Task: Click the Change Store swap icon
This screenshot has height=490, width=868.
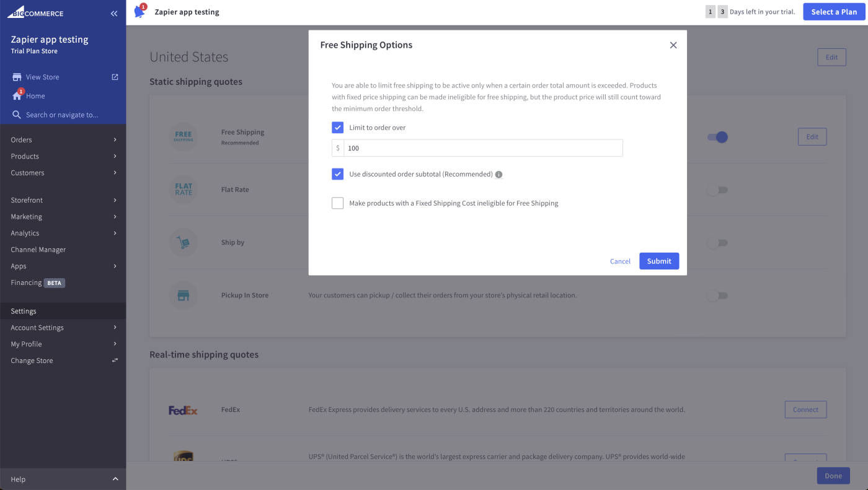Action: [115, 361]
